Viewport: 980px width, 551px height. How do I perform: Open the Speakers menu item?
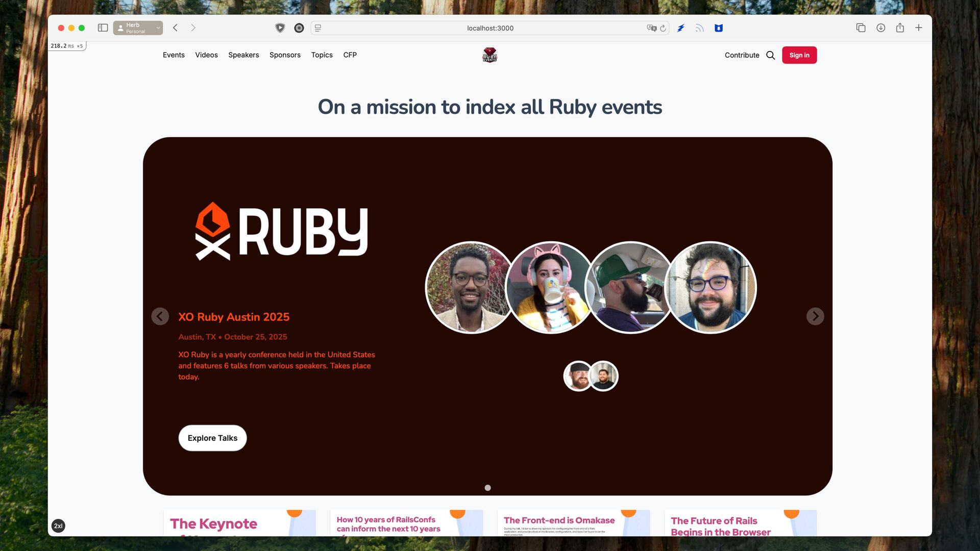click(243, 55)
